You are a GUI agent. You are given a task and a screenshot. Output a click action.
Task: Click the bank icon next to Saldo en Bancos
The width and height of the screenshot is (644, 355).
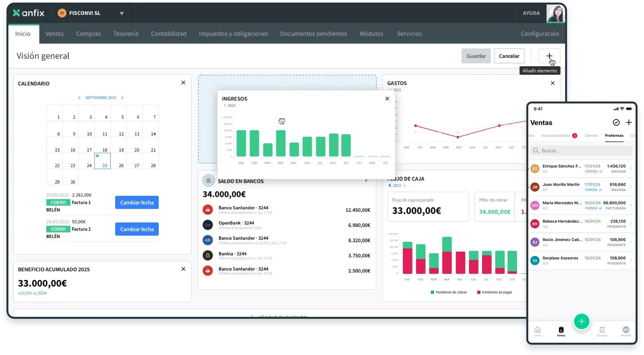[x=208, y=180]
